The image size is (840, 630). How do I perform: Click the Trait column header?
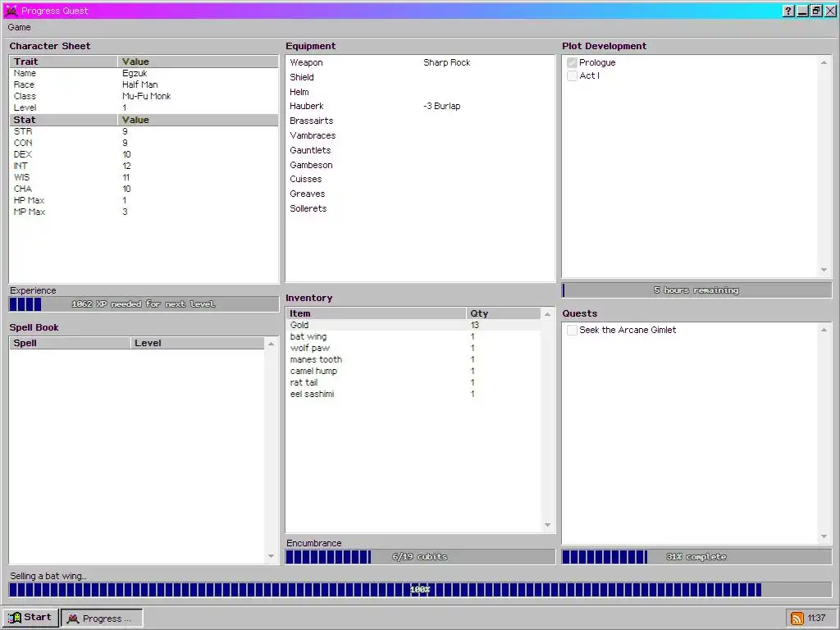tap(63, 62)
